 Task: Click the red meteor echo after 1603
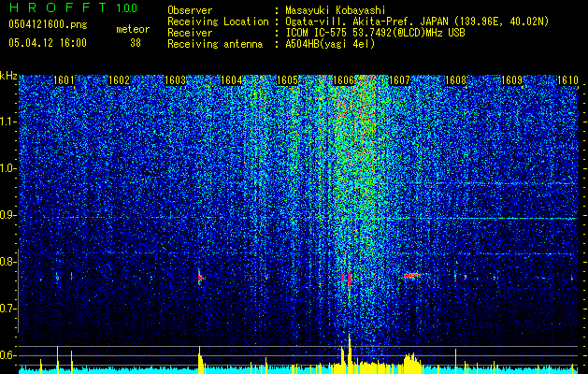tap(200, 278)
